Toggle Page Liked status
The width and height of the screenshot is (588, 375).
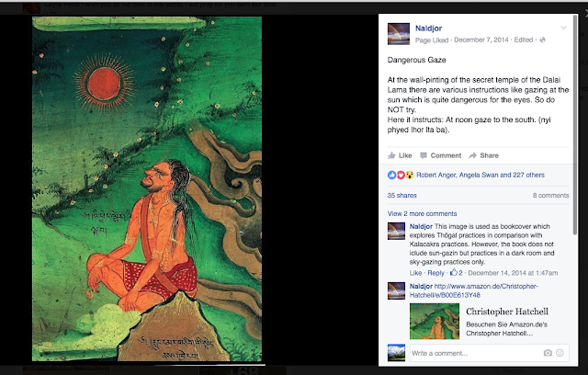432,40
